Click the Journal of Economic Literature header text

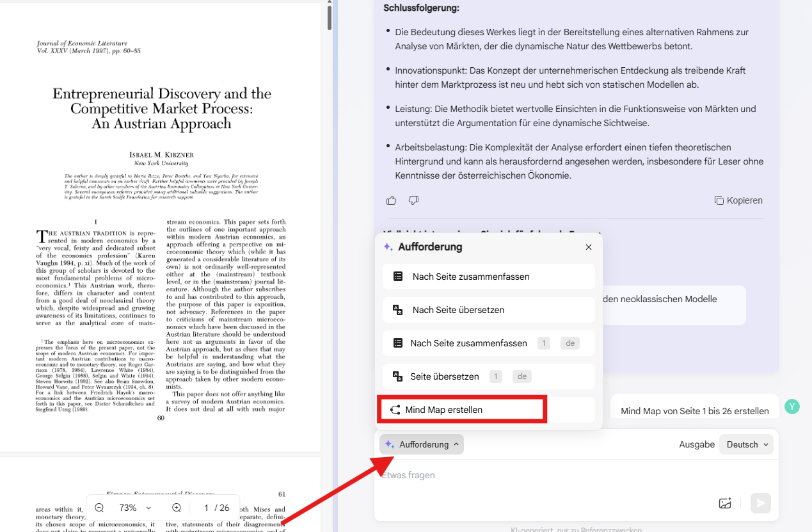click(x=82, y=43)
